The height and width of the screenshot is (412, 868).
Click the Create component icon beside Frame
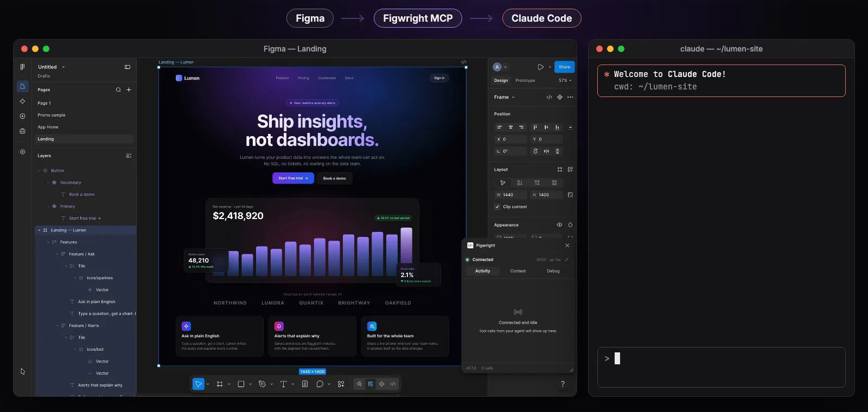559,98
